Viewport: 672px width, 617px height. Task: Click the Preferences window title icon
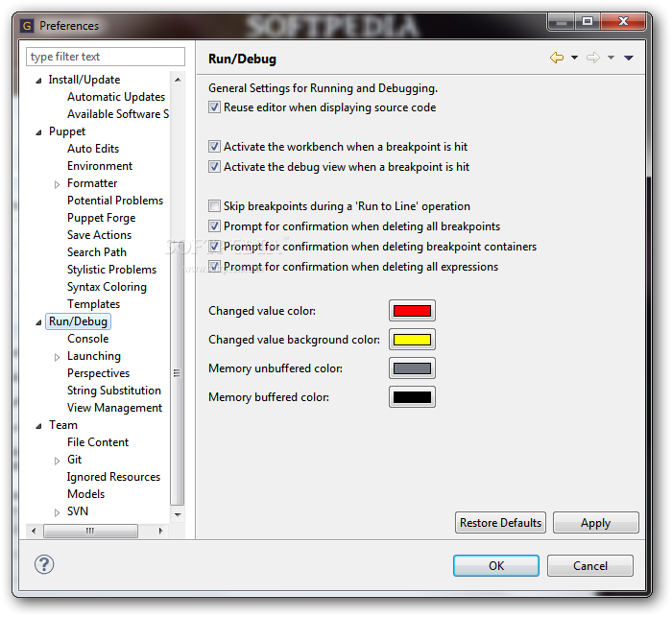point(27,26)
